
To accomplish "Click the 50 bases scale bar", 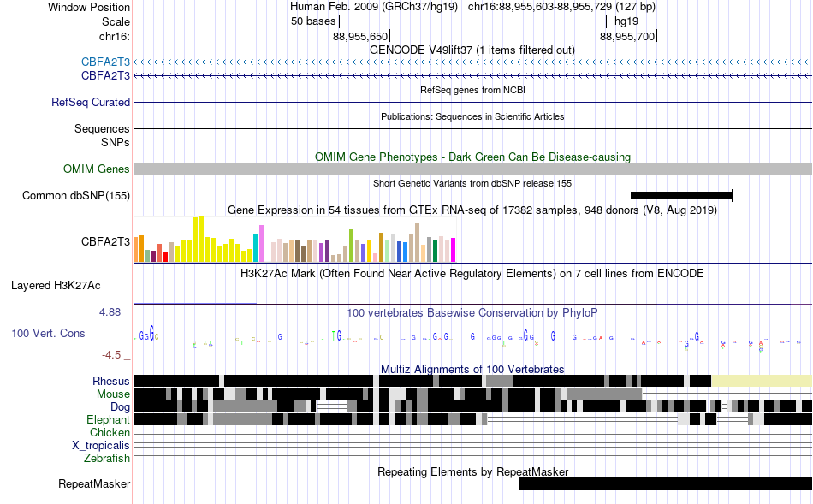I will (x=472, y=21).
